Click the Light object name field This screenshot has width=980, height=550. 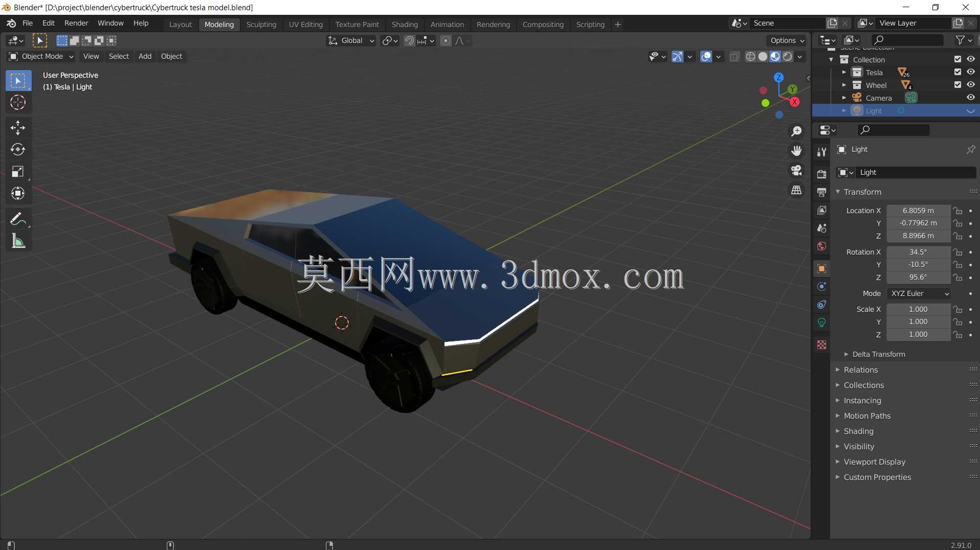pyautogui.click(x=916, y=172)
